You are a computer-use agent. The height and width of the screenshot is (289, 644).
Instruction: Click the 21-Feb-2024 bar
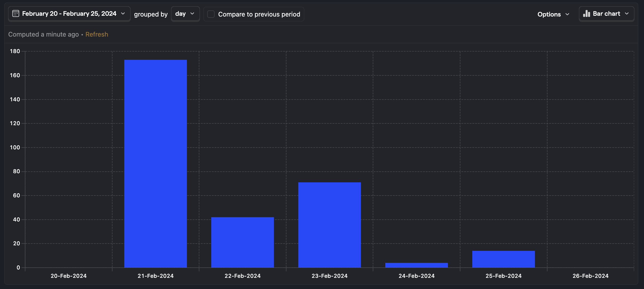pos(155,164)
